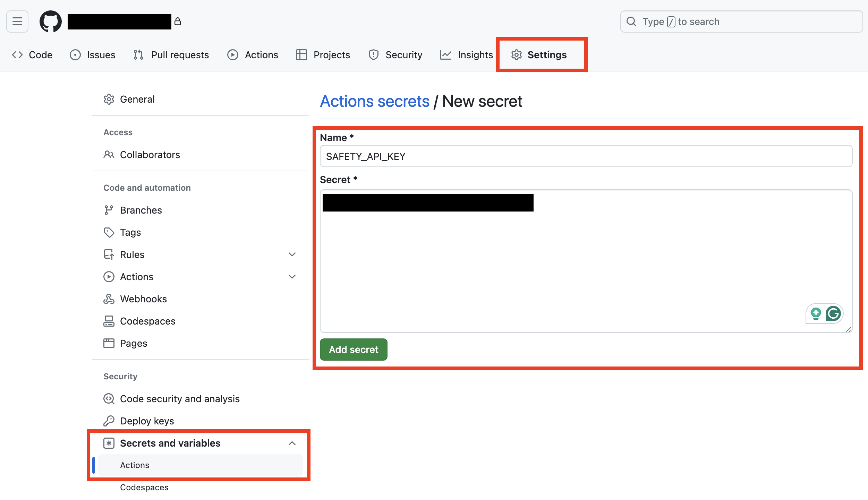Focus the secret Name input field
868x500 pixels.
click(586, 156)
